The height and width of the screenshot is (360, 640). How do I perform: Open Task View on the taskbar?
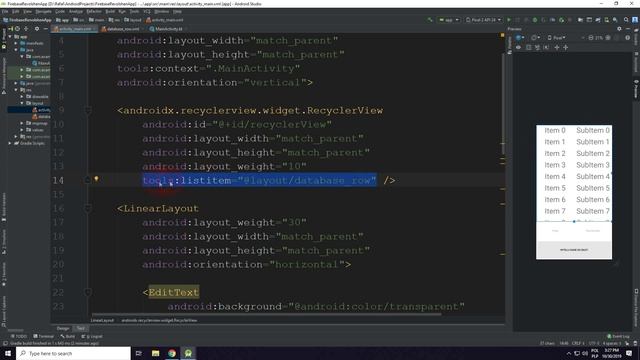click(x=139, y=353)
